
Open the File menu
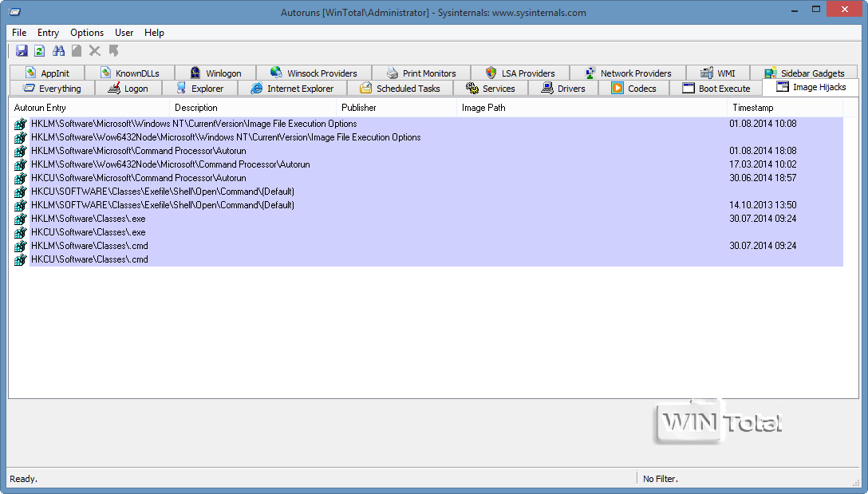coord(19,33)
